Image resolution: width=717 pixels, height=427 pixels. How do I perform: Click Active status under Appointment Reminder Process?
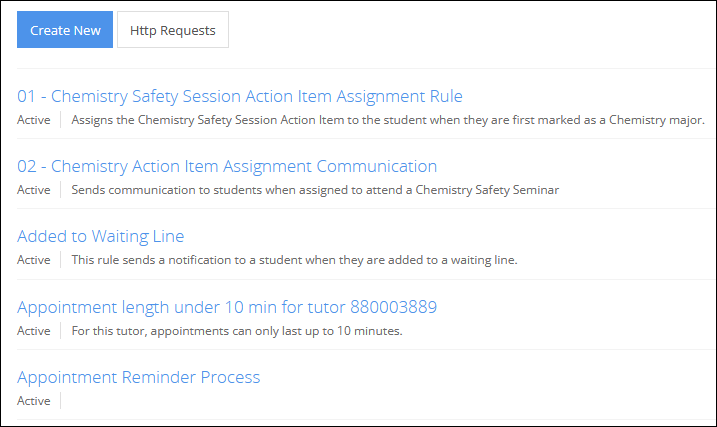tap(33, 401)
